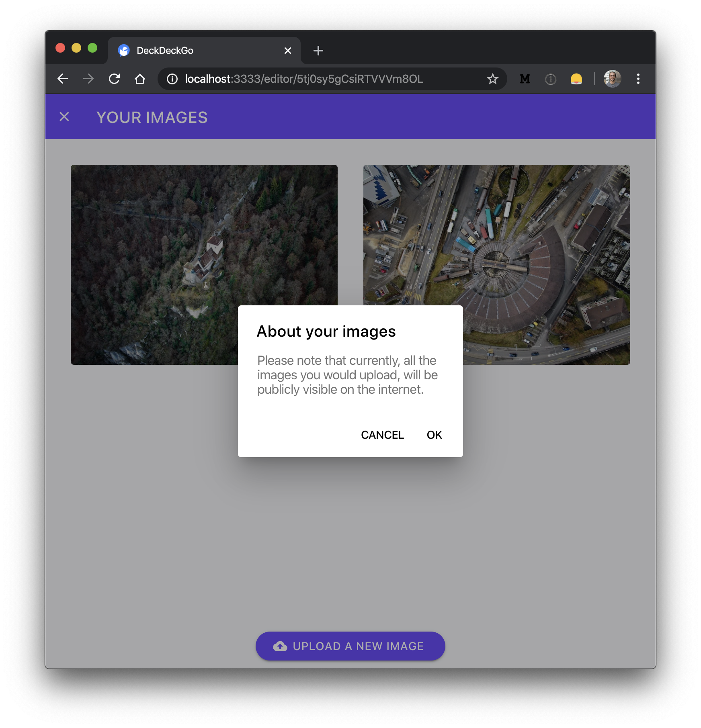The height and width of the screenshot is (728, 701).
Task: Click Upload a New Image button
Action: [x=350, y=646]
